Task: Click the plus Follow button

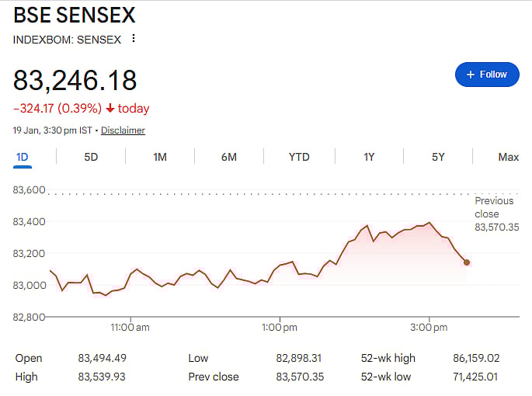Action: (x=487, y=75)
